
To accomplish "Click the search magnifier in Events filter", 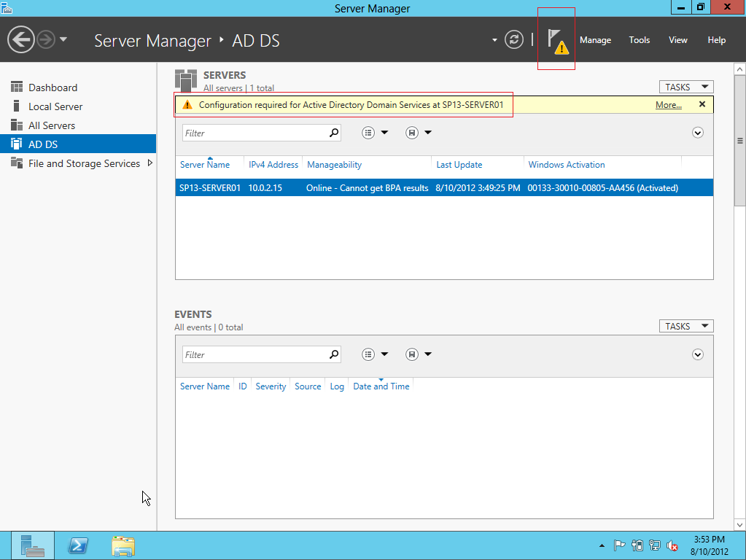I will coord(334,354).
